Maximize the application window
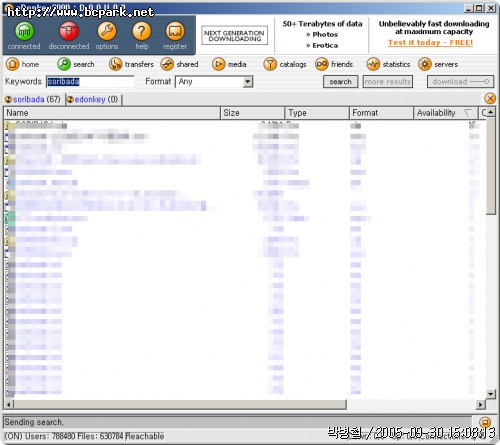Viewport: 500px width, 445px height. 479,8
